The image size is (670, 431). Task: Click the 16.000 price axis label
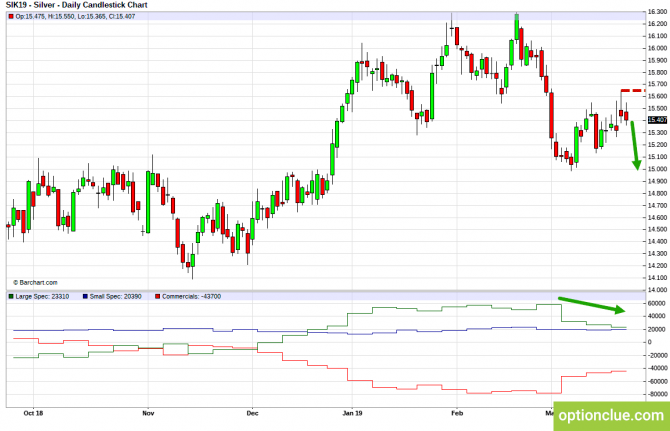tap(658, 48)
